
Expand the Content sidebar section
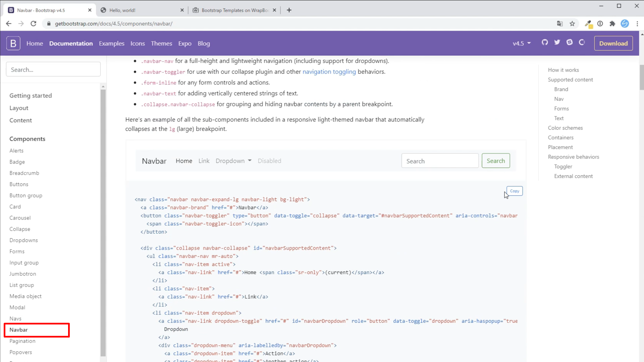point(20,120)
